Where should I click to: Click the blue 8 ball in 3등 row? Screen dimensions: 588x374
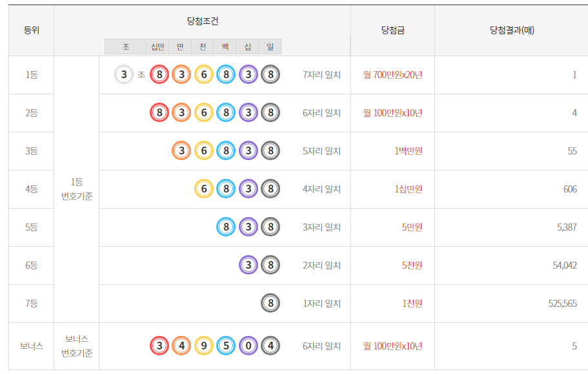pyautogui.click(x=226, y=151)
